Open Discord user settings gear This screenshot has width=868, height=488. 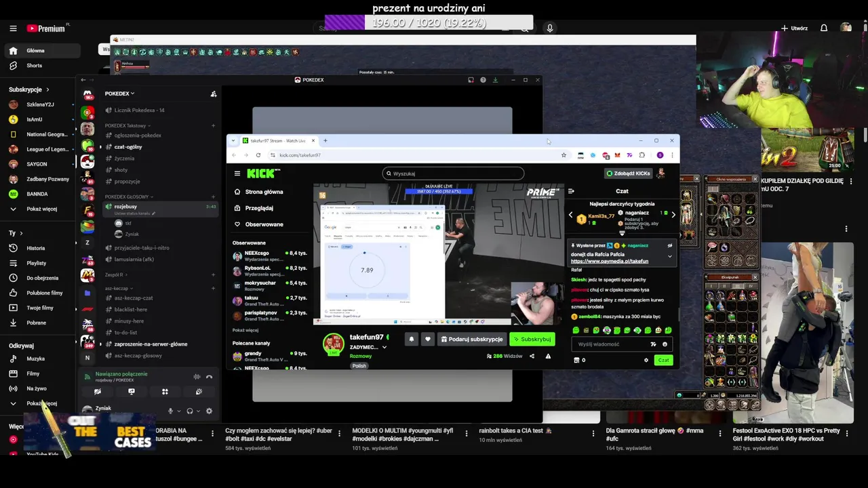[x=209, y=411]
